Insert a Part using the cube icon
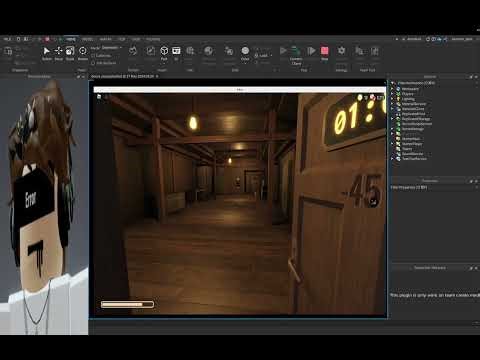This screenshot has height=360, width=480. 164,51
